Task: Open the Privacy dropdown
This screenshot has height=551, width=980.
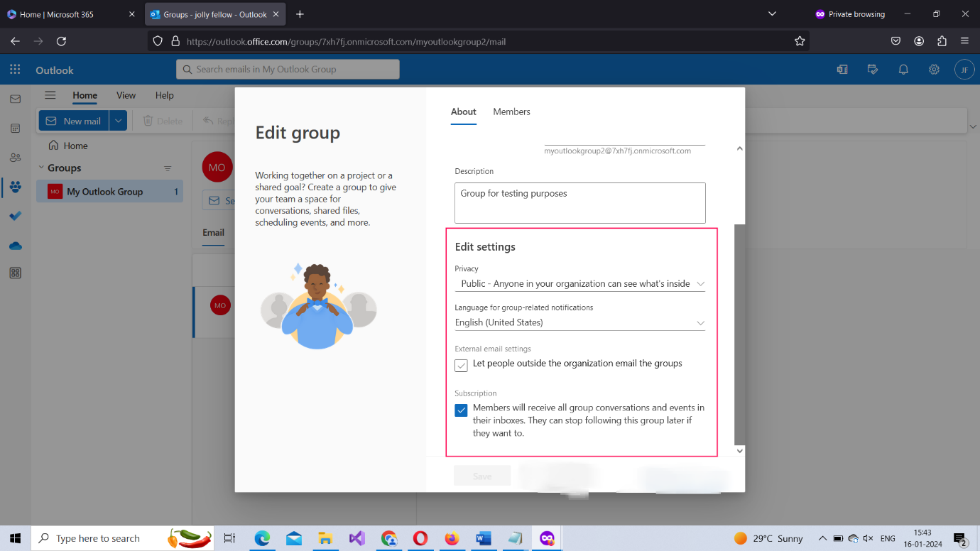Action: tap(580, 283)
